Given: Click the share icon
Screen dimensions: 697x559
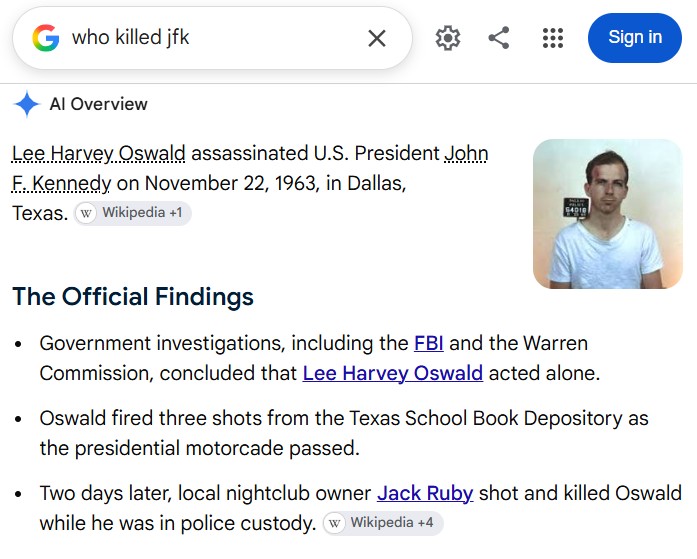Looking at the screenshot, I should tap(499, 38).
